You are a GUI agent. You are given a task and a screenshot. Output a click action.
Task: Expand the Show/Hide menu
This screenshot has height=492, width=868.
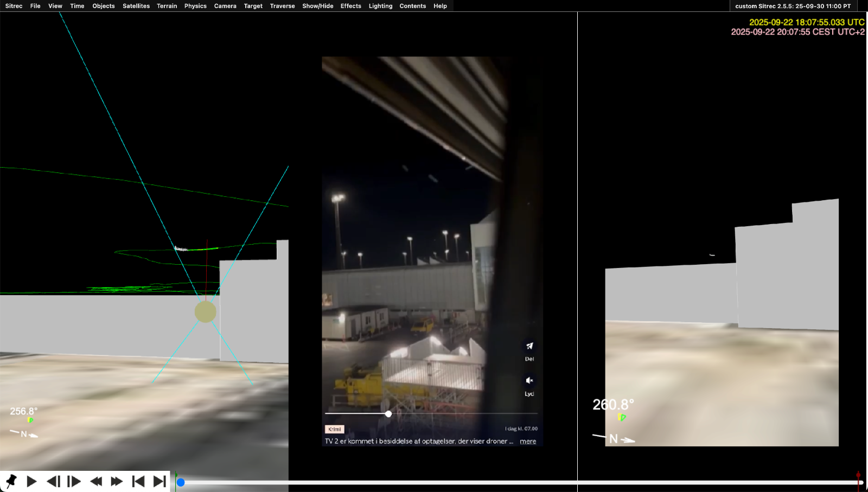(x=317, y=6)
